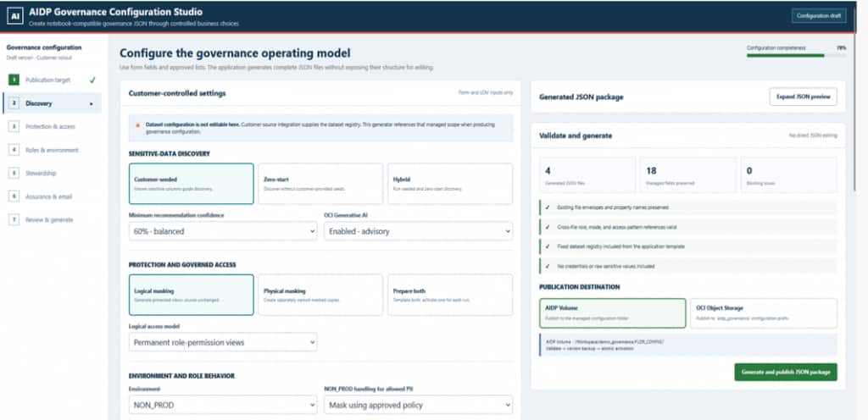Open NON_PROD handling for allowed PII dropdown

418,405
